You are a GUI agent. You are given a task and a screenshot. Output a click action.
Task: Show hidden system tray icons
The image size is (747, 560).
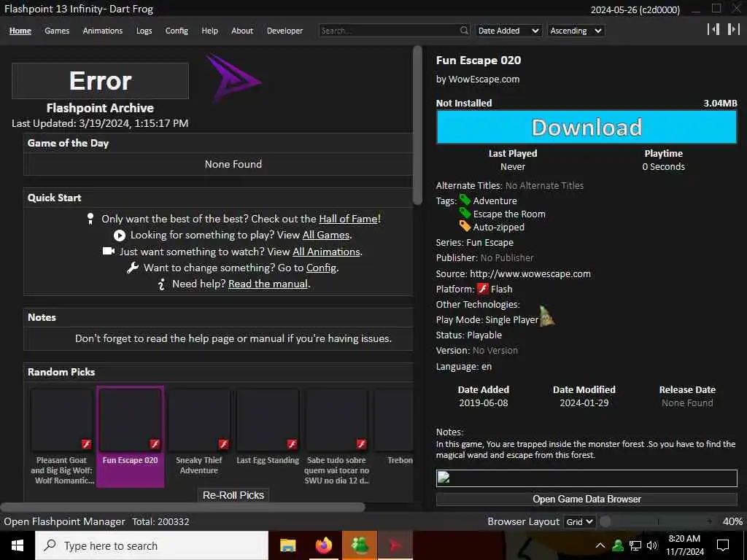pyautogui.click(x=600, y=545)
